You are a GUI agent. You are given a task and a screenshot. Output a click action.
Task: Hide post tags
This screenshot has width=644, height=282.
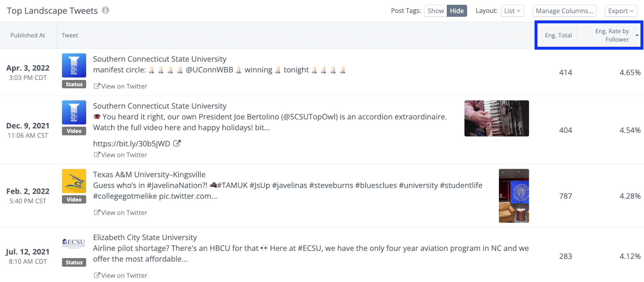(x=457, y=11)
